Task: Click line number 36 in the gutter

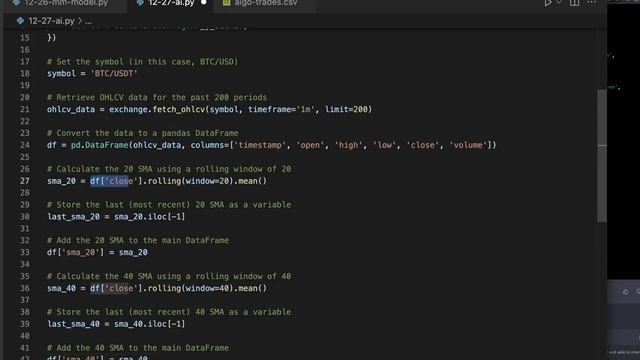Action: tap(25, 288)
